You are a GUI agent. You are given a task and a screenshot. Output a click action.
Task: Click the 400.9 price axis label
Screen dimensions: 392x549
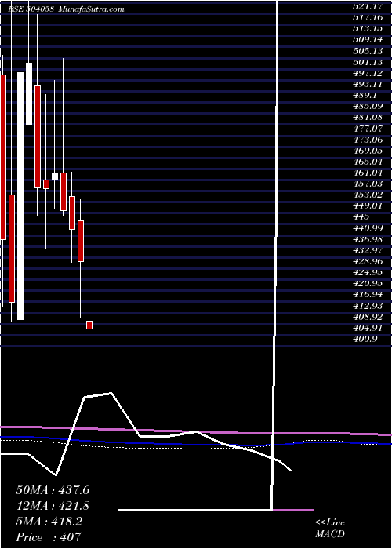coord(366,340)
